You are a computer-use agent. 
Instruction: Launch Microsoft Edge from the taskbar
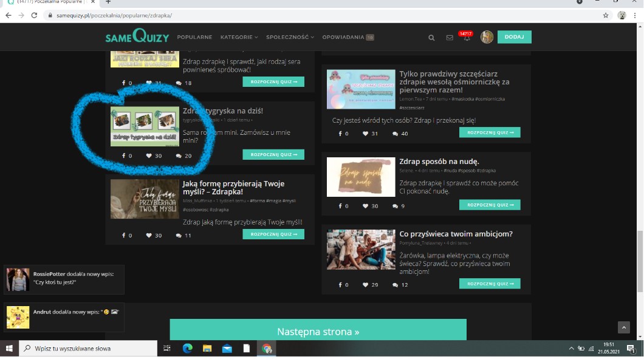click(x=188, y=349)
